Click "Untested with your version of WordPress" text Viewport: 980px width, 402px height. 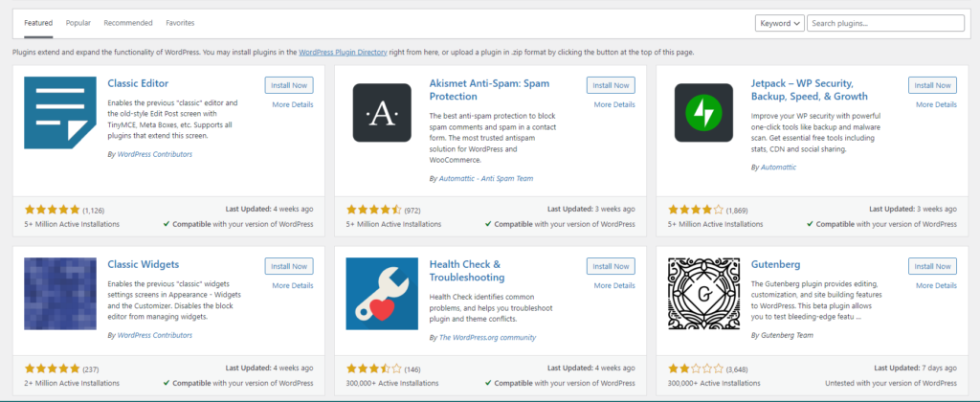891,383
